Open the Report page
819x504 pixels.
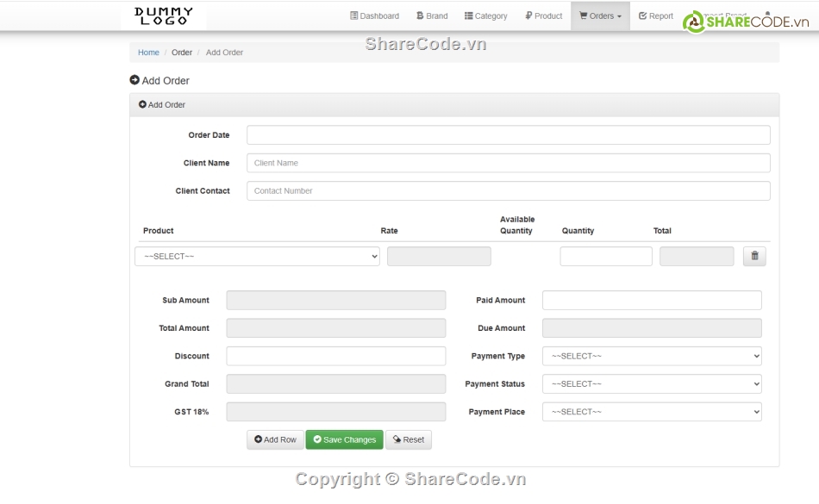point(655,16)
